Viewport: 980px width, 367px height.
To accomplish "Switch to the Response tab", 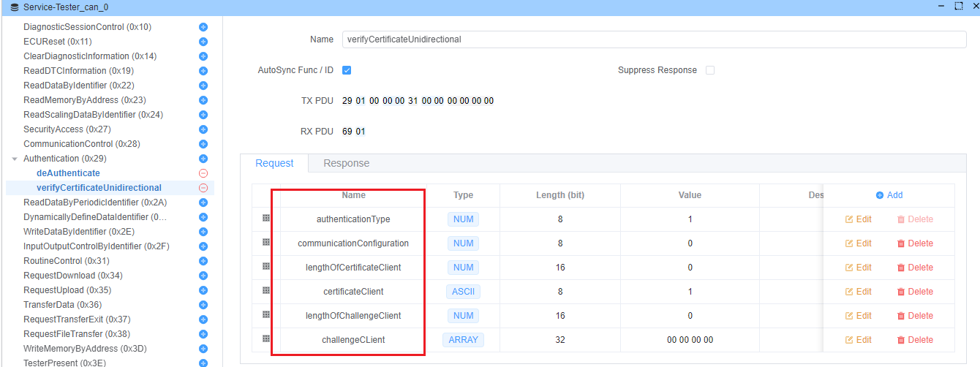I will click(346, 164).
